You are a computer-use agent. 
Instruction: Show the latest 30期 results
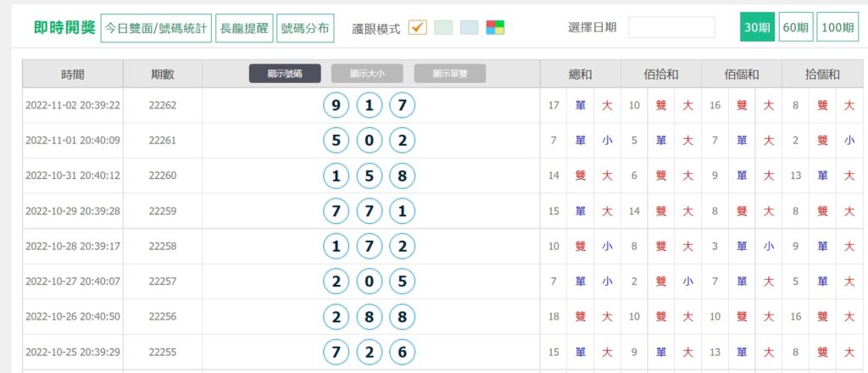(x=757, y=27)
